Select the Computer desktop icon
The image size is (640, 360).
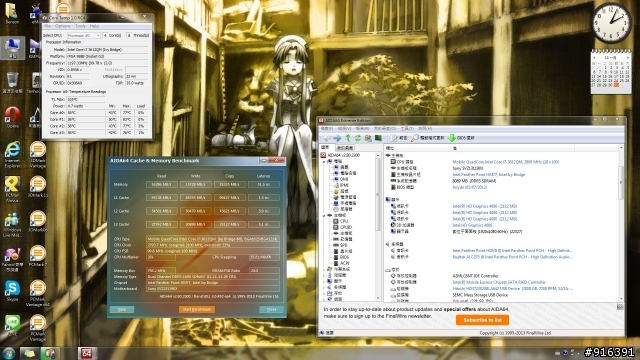pos(12,48)
